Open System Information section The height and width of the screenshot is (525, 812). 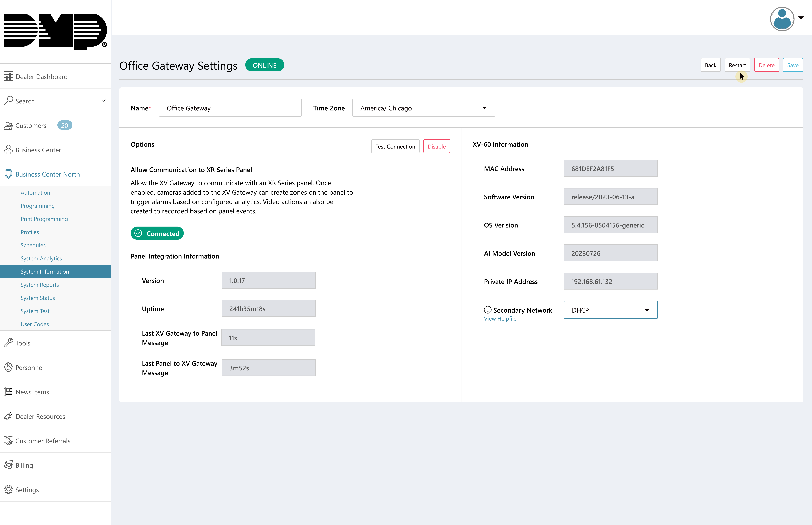45,271
